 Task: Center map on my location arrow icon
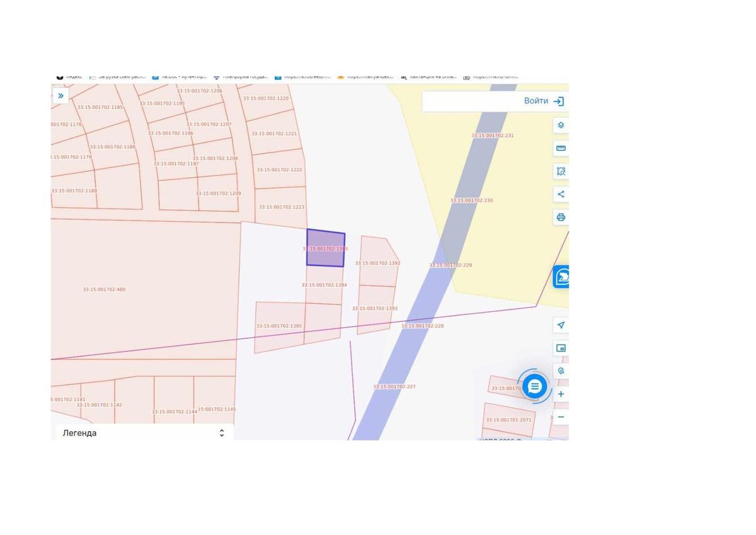561,325
